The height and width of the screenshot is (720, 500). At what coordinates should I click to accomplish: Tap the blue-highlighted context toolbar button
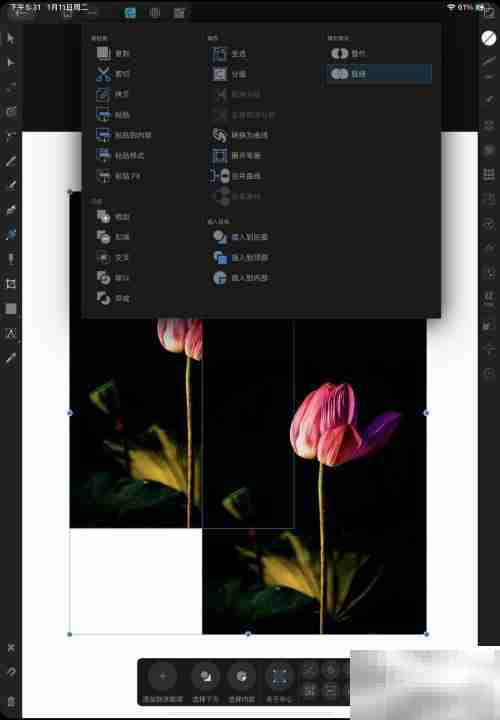[x=280, y=676]
